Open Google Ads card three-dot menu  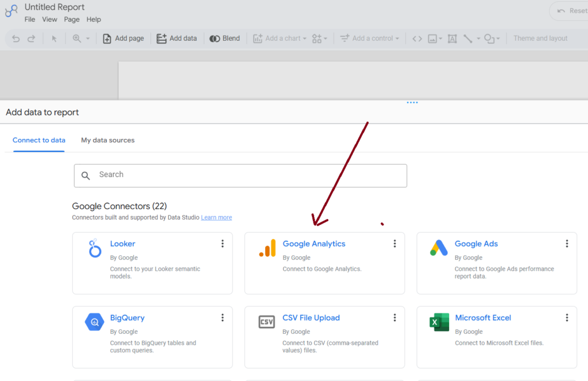tap(567, 244)
